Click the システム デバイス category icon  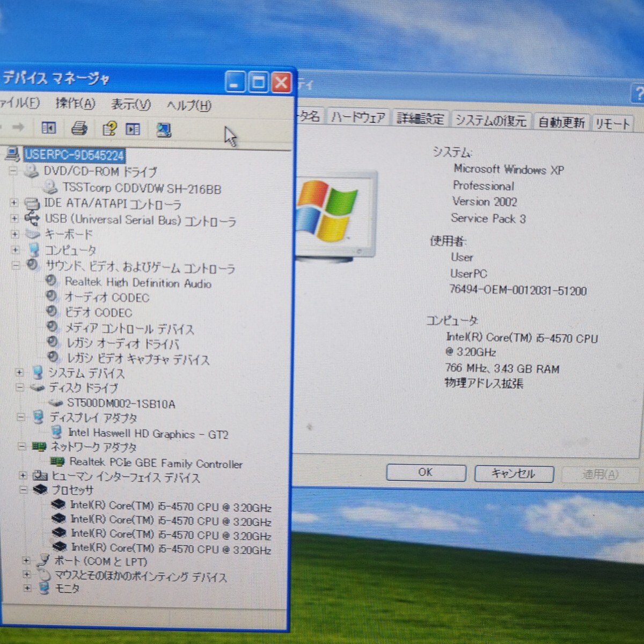pos(37,372)
